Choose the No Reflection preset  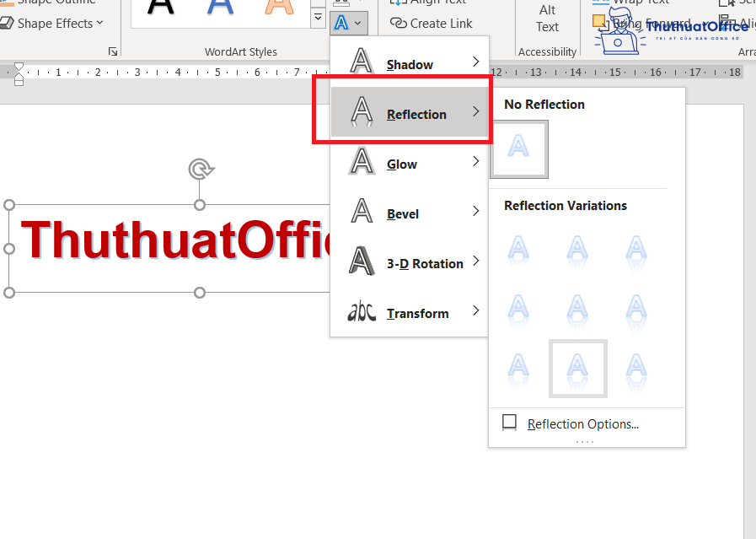point(519,149)
